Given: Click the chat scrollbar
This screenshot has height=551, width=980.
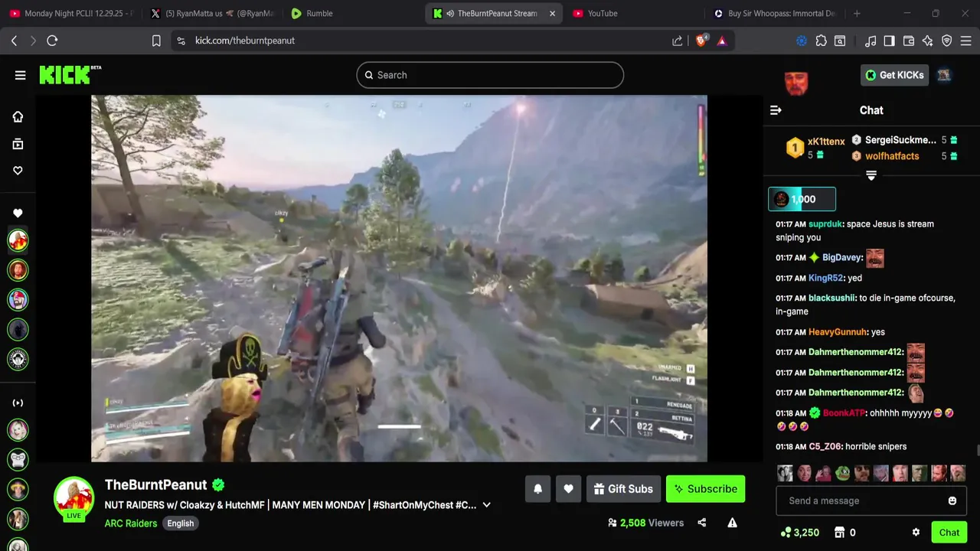Looking at the screenshot, I should [977, 451].
